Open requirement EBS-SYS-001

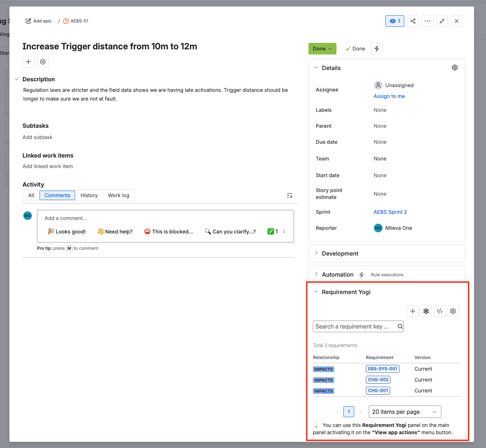pyautogui.click(x=383, y=369)
